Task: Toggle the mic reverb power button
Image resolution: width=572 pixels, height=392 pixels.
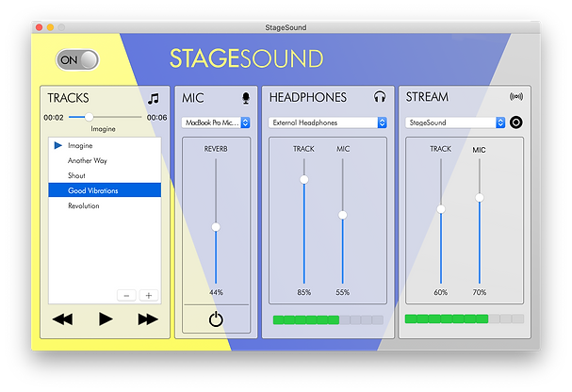Action: (x=216, y=319)
